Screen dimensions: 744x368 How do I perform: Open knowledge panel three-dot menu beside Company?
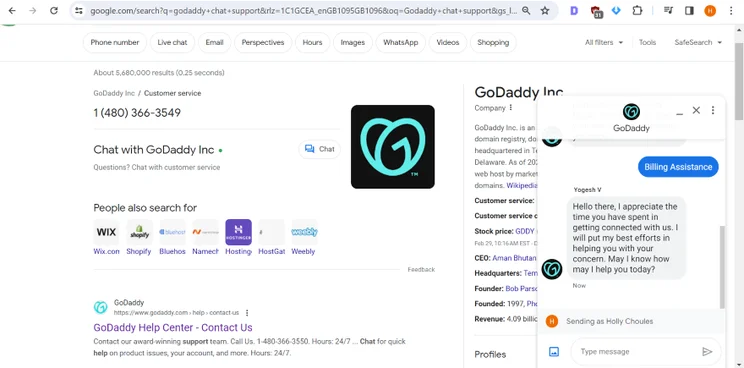click(511, 108)
